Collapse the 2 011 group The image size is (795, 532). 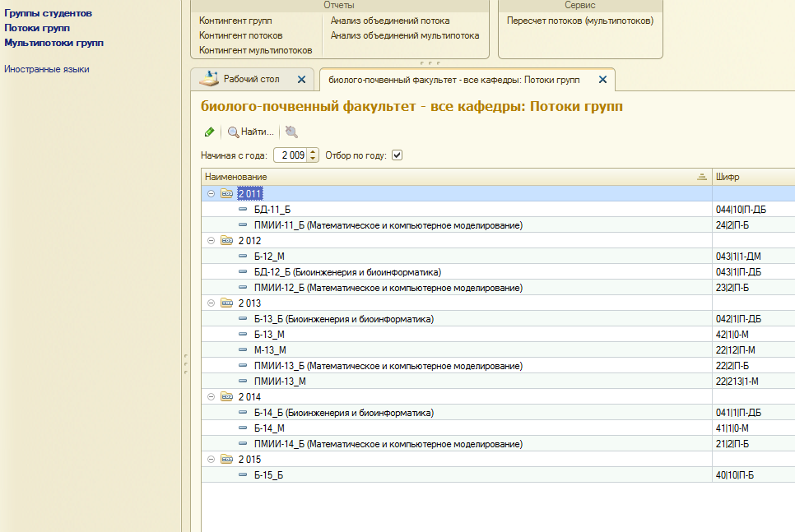(211, 193)
